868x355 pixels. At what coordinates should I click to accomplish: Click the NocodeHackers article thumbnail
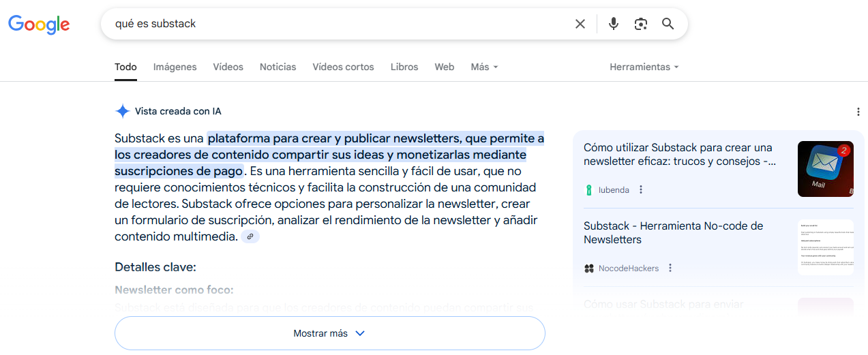coord(826,247)
